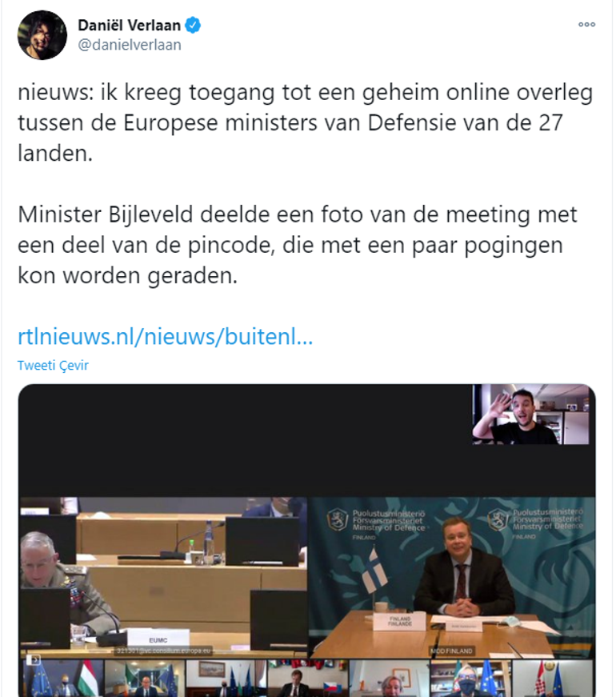
Task: Select the blonde woman participant thumbnail
Action: pos(390,679)
